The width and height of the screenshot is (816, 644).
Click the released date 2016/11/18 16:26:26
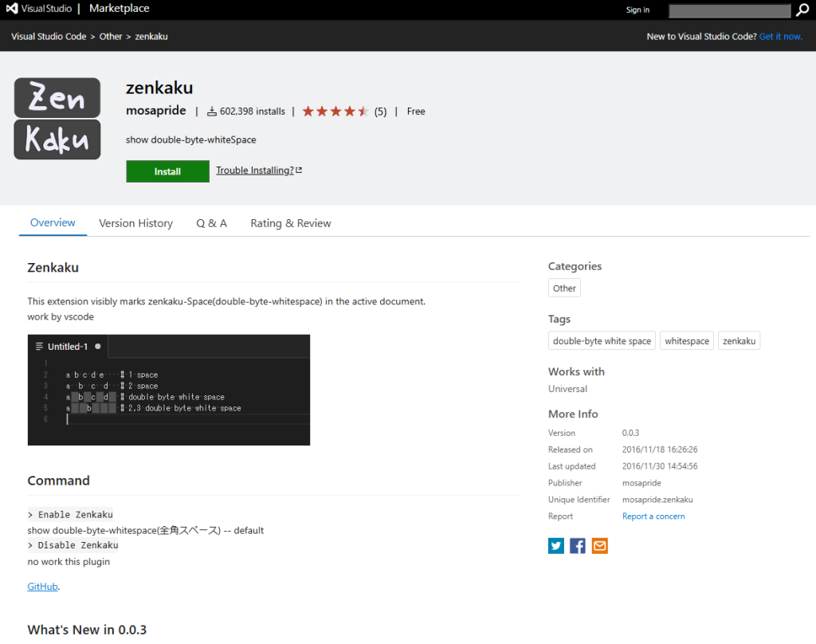660,450
